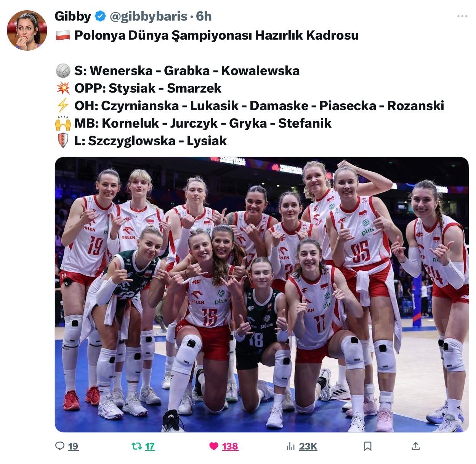This screenshot has height=464, width=476.
Task: Click the 138 likes count
Action: 230,446
